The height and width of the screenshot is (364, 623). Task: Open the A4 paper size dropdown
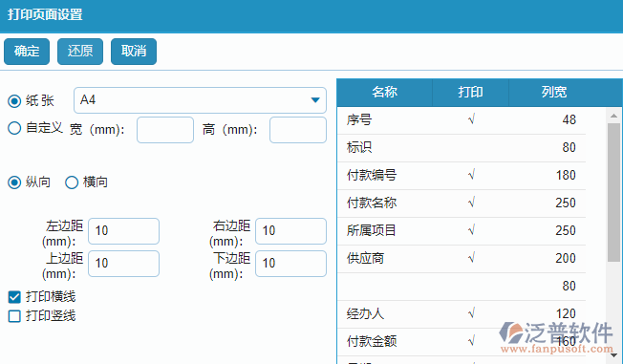pyautogui.click(x=200, y=100)
